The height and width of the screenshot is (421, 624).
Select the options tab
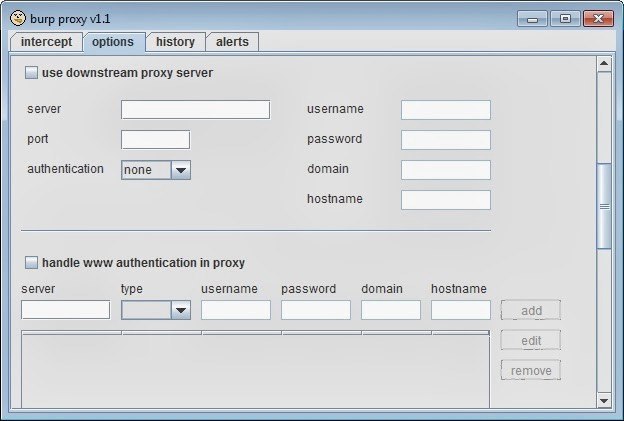tap(111, 42)
